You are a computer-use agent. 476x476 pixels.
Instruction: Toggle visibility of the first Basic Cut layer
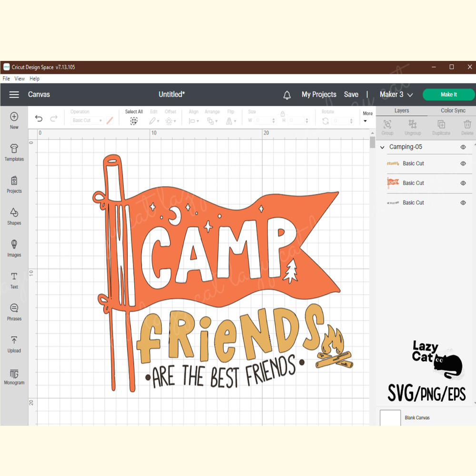point(463,164)
